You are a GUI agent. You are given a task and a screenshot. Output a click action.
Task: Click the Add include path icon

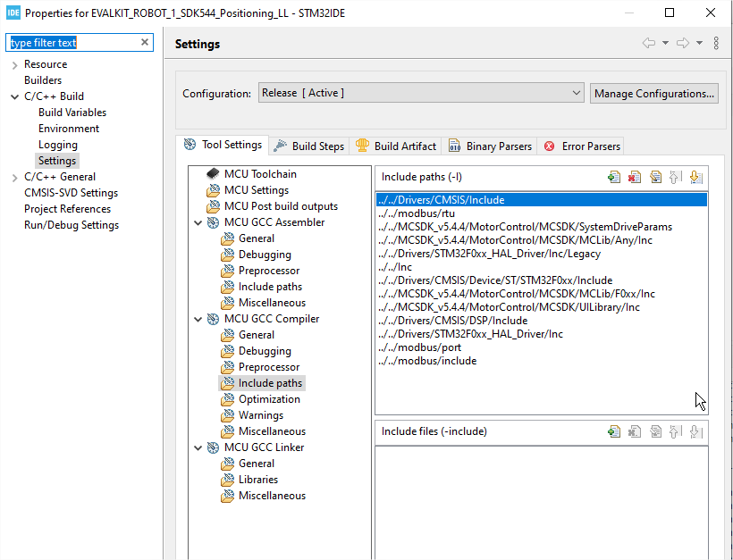614,177
